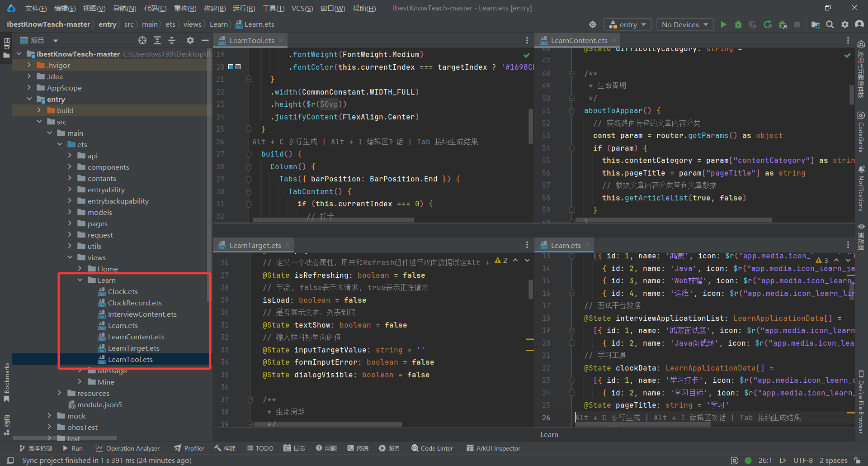Select InterviewContent.ets in project tree

point(142,314)
